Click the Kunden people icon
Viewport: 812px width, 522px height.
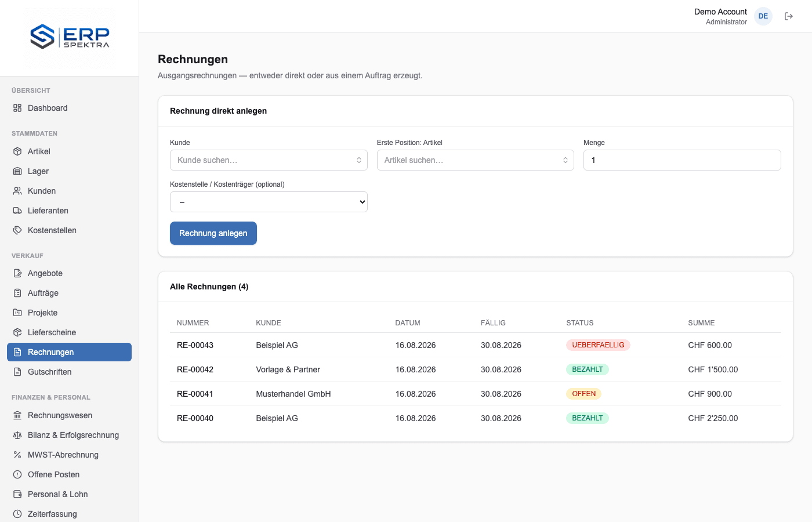[x=17, y=191]
